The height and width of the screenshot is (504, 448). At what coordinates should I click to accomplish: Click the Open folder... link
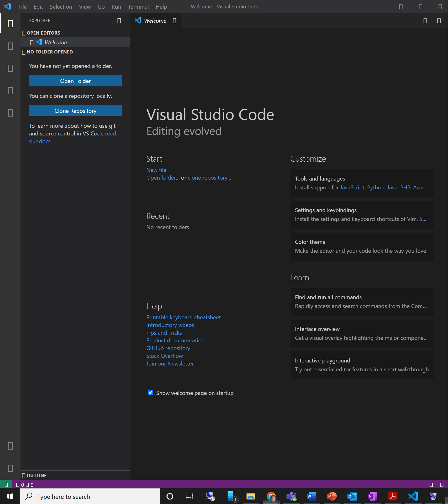pos(163,177)
